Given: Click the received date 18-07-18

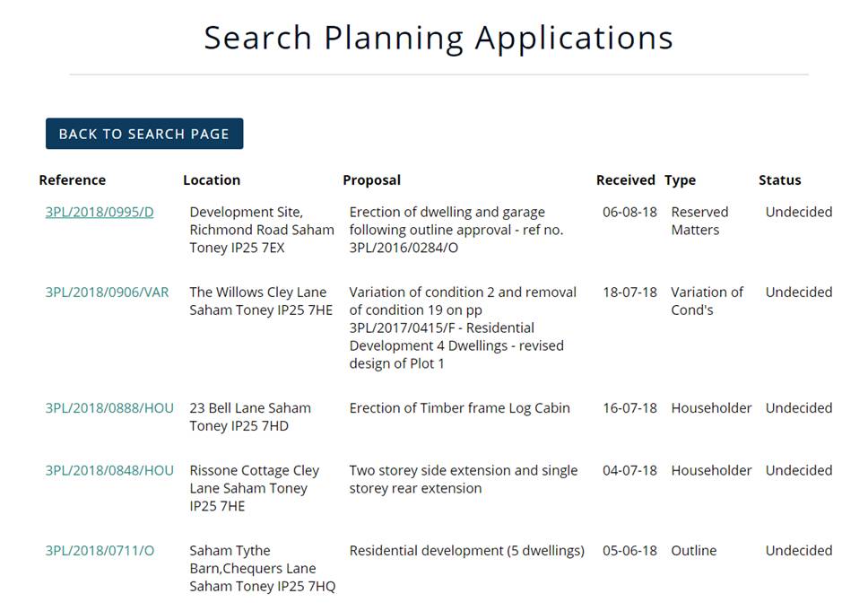Looking at the screenshot, I should click(630, 292).
